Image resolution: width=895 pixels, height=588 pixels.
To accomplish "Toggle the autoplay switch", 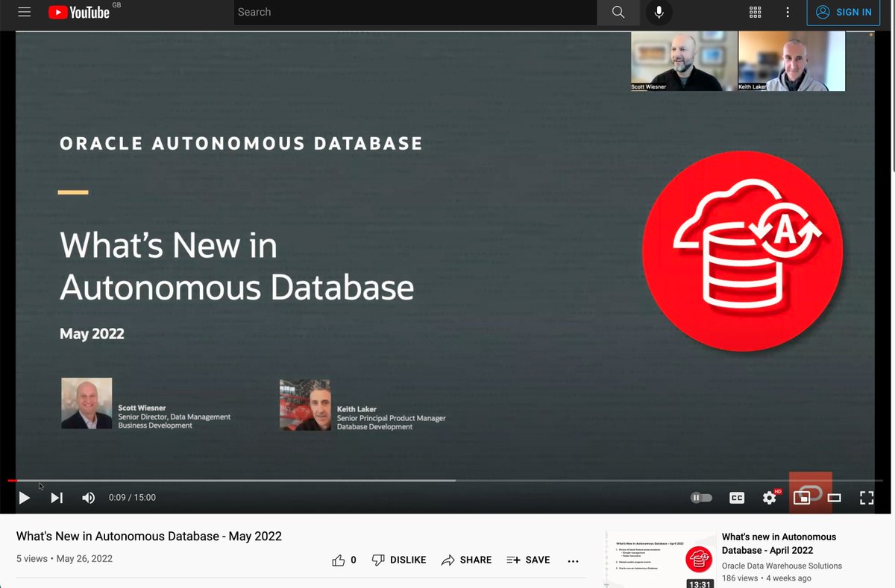I will coord(701,498).
